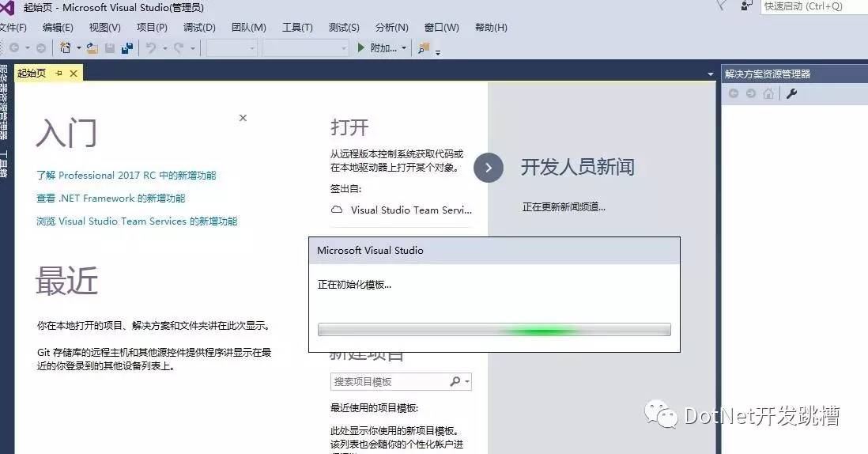Toggle the pin on the 起始页 tab
The image size is (868, 454).
point(59,74)
